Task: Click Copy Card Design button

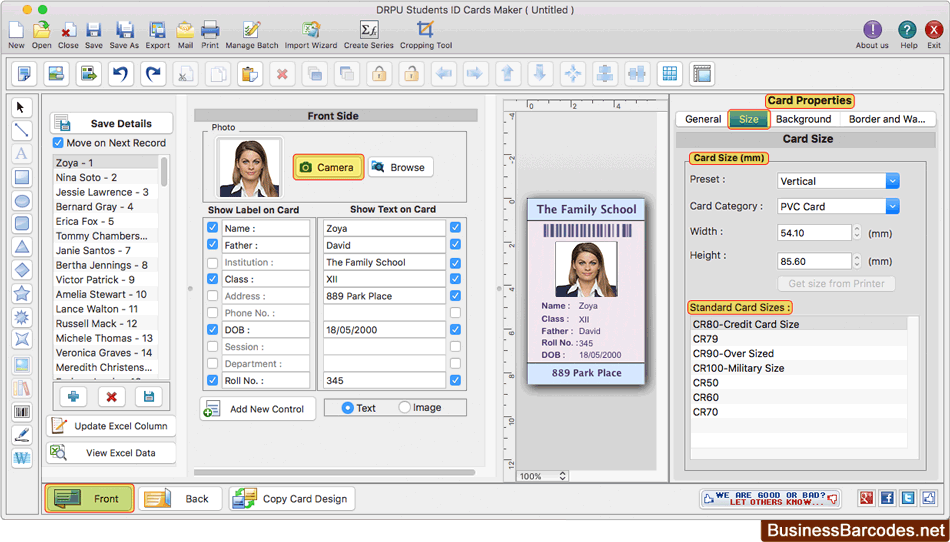Action: (292, 499)
